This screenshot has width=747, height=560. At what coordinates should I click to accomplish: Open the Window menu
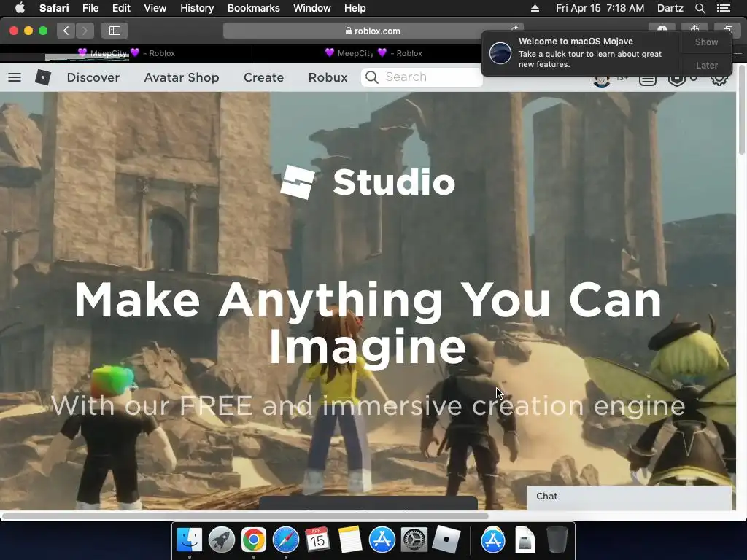point(312,8)
